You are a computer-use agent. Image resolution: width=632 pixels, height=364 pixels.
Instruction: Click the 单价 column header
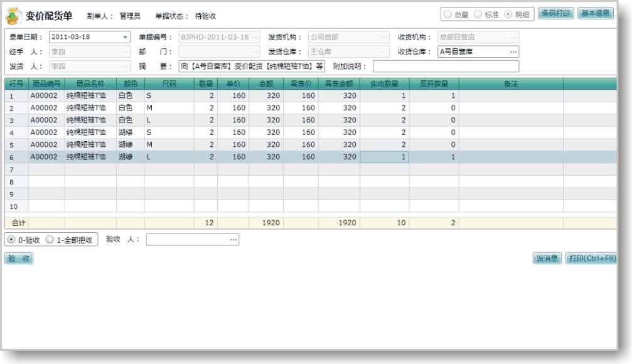(233, 84)
